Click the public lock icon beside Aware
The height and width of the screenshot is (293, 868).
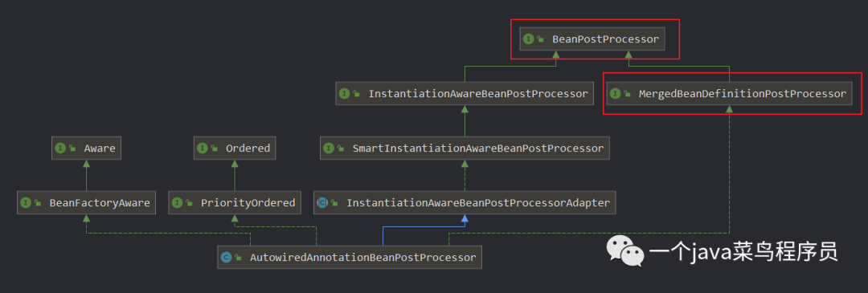[72, 149]
